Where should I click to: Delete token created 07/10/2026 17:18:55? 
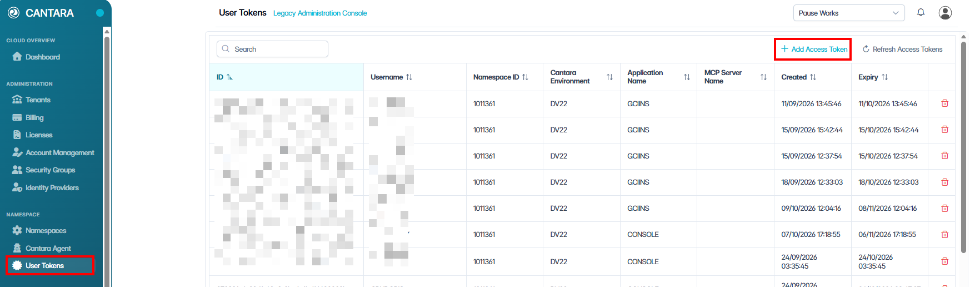point(944,234)
